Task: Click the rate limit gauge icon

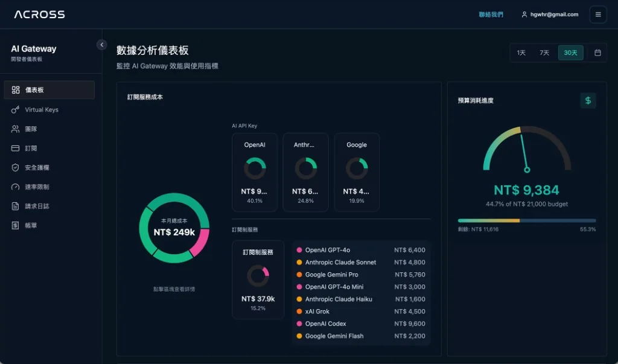Action: (15, 187)
